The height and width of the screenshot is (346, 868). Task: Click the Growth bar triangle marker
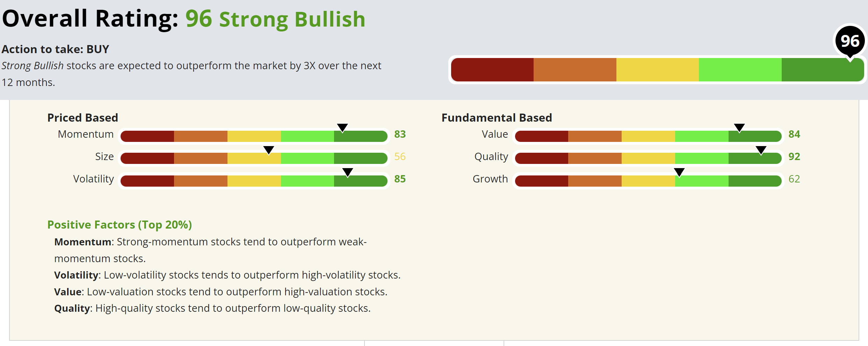[x=679, y=172]
